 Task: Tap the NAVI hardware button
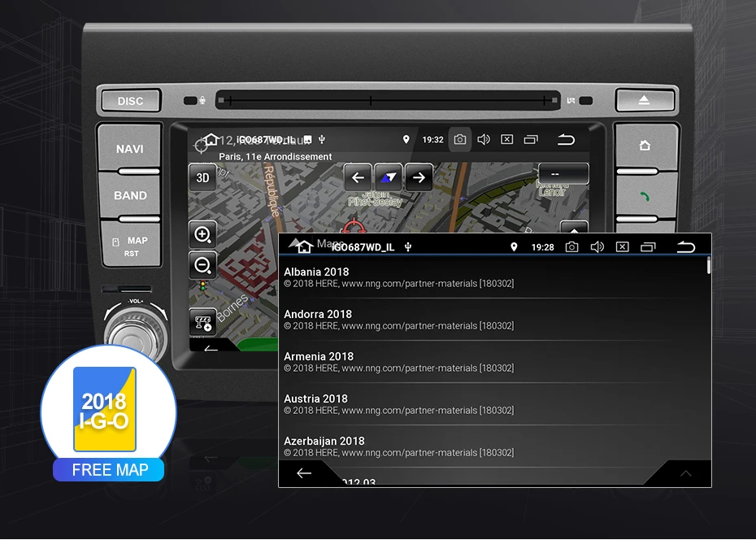point(129,147)
